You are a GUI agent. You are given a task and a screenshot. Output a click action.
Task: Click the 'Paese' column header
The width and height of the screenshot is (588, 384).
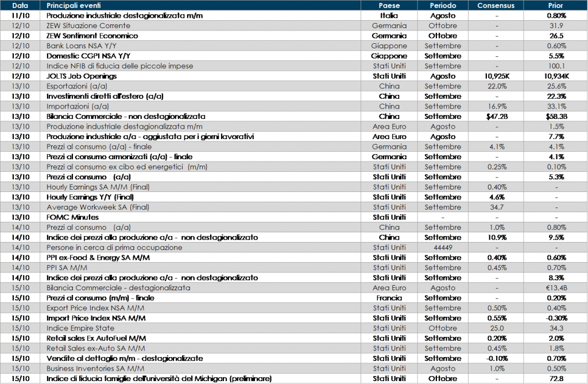click(x=389, y=6)
